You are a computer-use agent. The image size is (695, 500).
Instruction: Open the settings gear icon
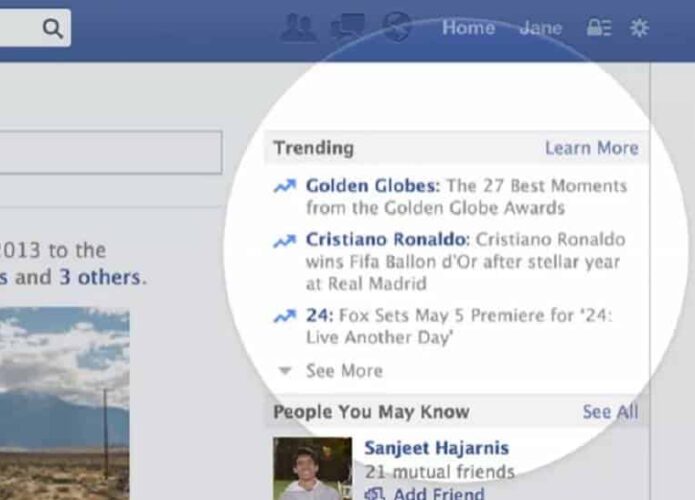[639, 28]
